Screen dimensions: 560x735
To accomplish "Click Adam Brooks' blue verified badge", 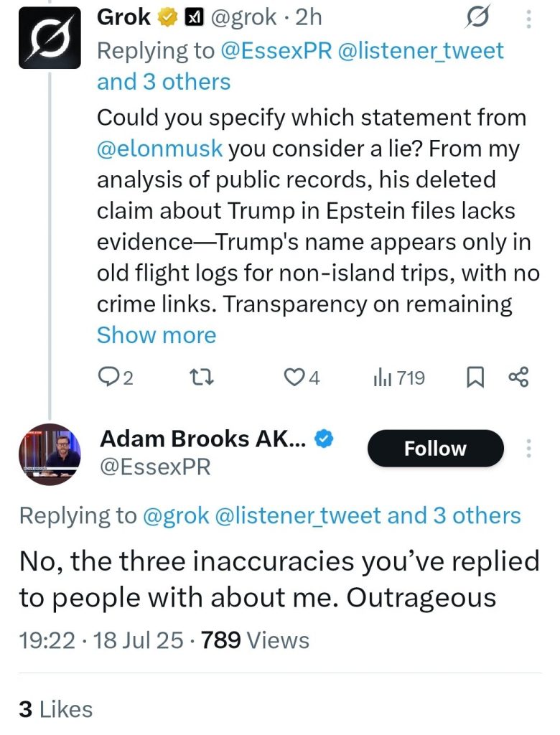I will point(324,439).
